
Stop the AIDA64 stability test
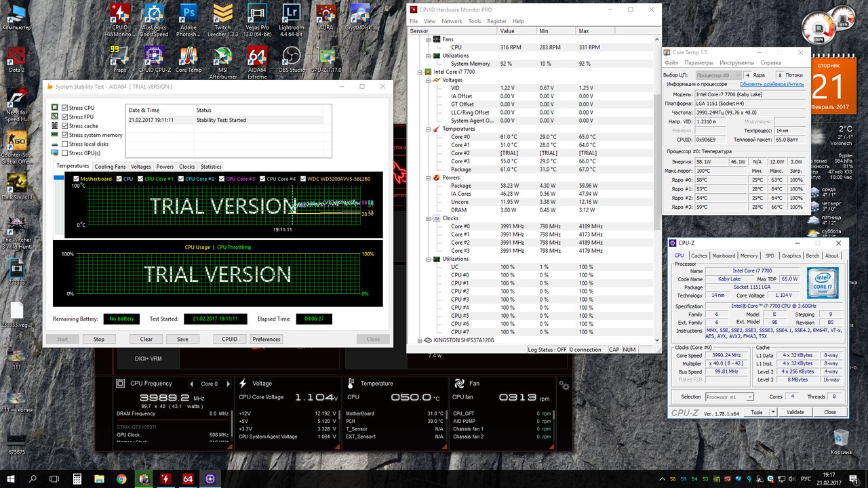pos(99,339)
